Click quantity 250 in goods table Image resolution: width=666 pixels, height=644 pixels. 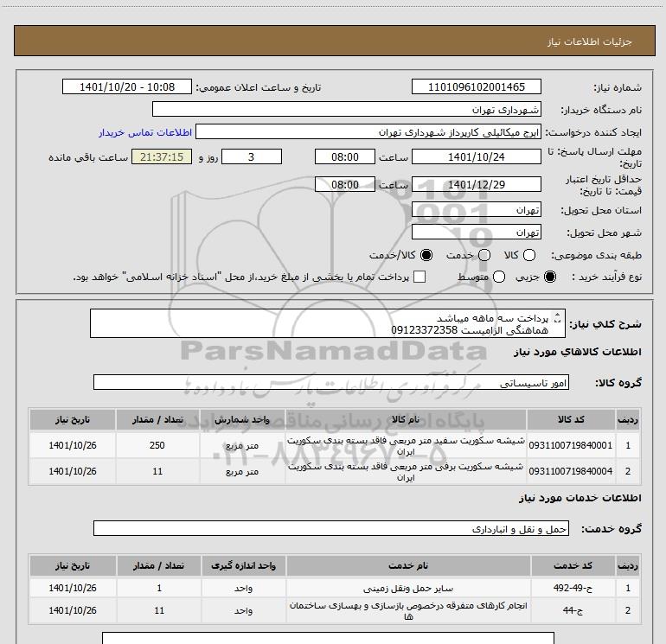(157, 445)
